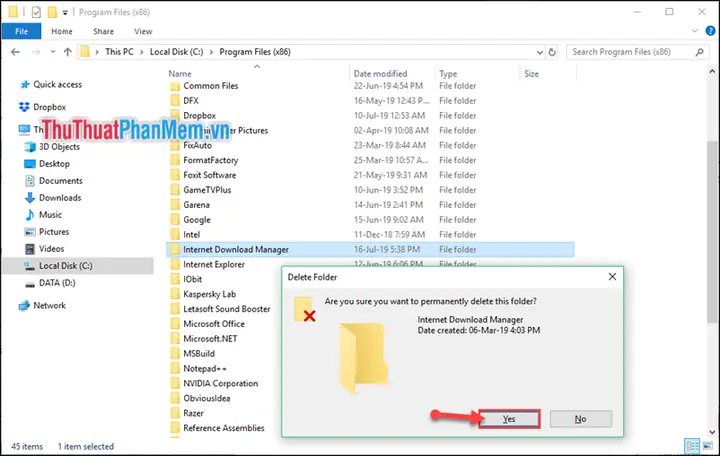Refresh the current folder

click(x=552, y=52)
